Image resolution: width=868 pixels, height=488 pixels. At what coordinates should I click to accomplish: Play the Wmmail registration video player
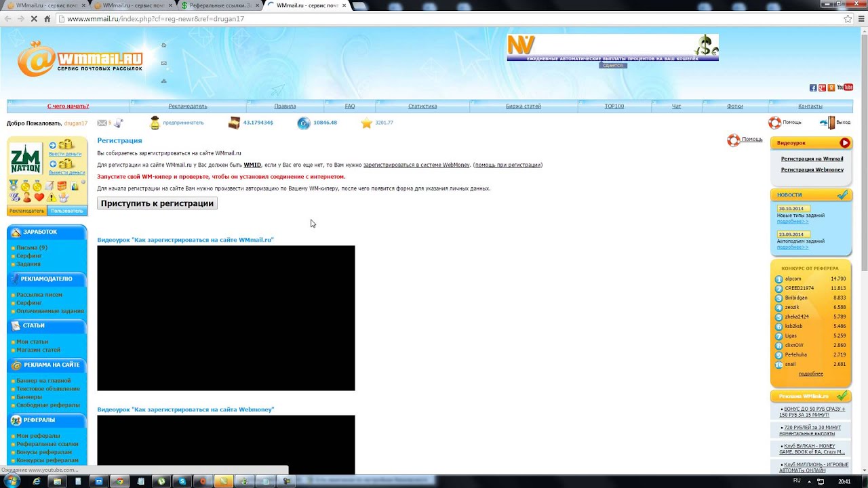coord(226,318)
